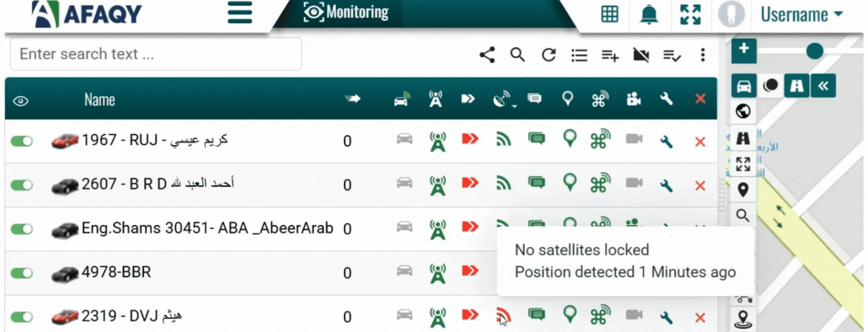The height and width of the screenshot is (332, 868).
Task: Click the map zoom in plus button
Action: 744,50
